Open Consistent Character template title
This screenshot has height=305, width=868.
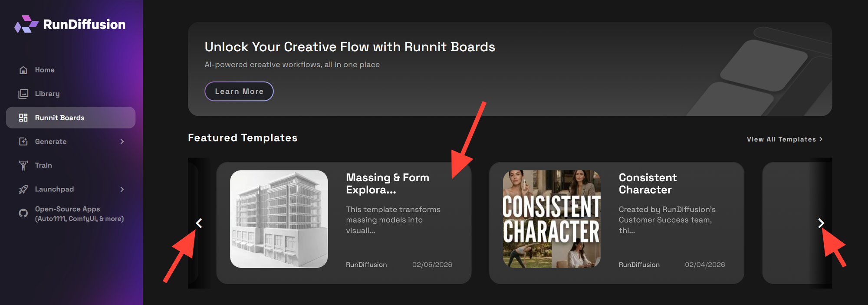click(648, 184)
